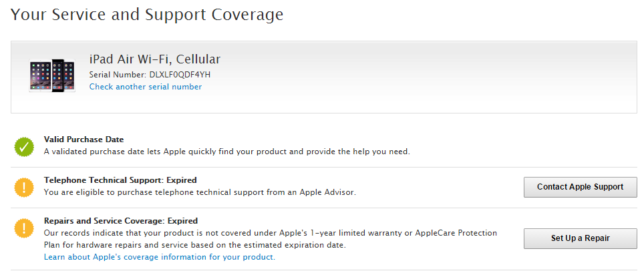Click the words 'AppleCare Protection' in warranty text
This screenshot has height=271, width=644.
pos(456,233)
